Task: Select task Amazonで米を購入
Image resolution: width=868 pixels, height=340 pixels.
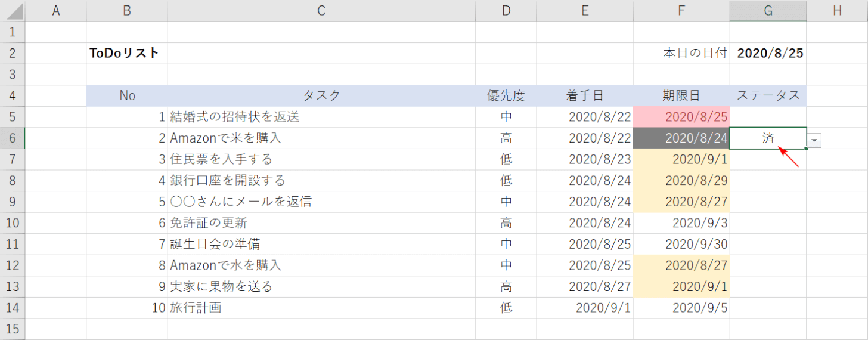Action: click(x=321, y=138)
